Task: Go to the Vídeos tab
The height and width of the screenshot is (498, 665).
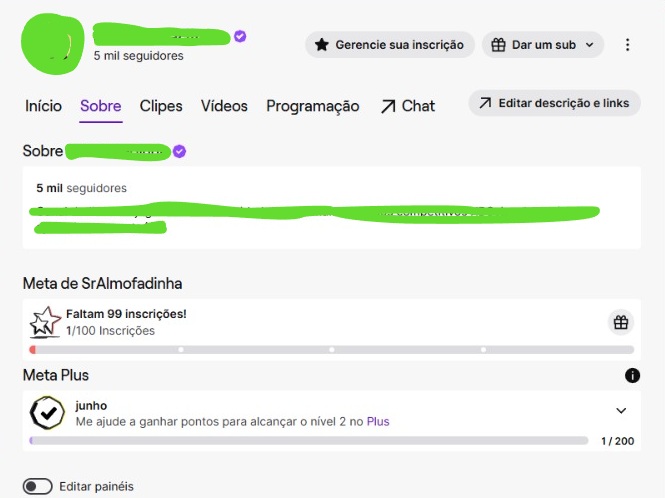Action: click(224, 106)
